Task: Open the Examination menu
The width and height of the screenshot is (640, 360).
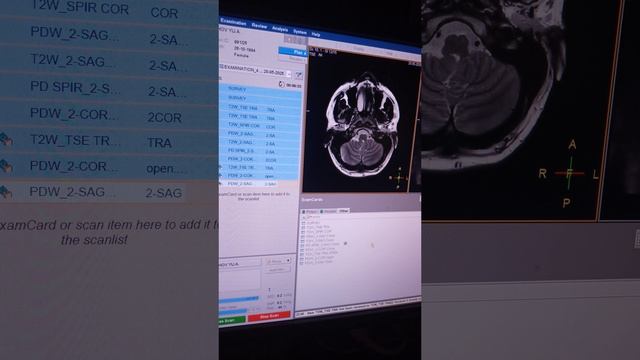Action: point(233,22)
